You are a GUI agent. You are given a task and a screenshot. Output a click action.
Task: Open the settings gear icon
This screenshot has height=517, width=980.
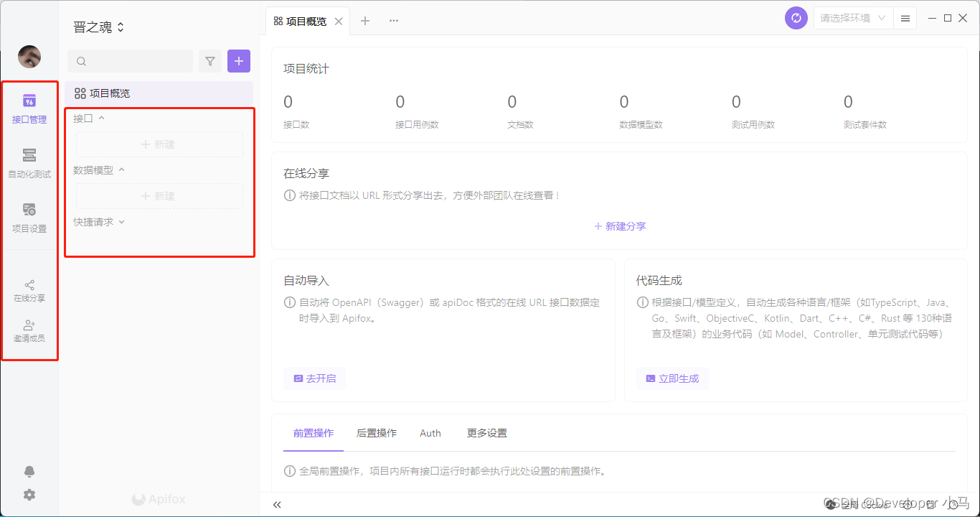tap(29, 495)
